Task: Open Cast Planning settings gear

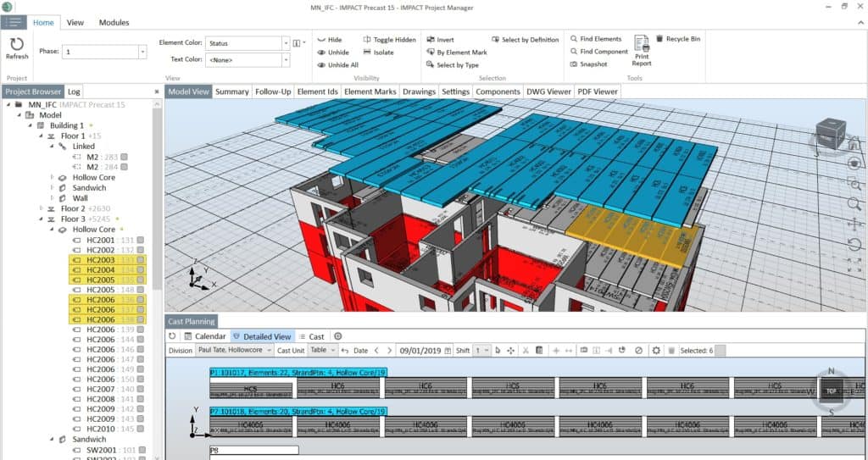Action: 656,351
